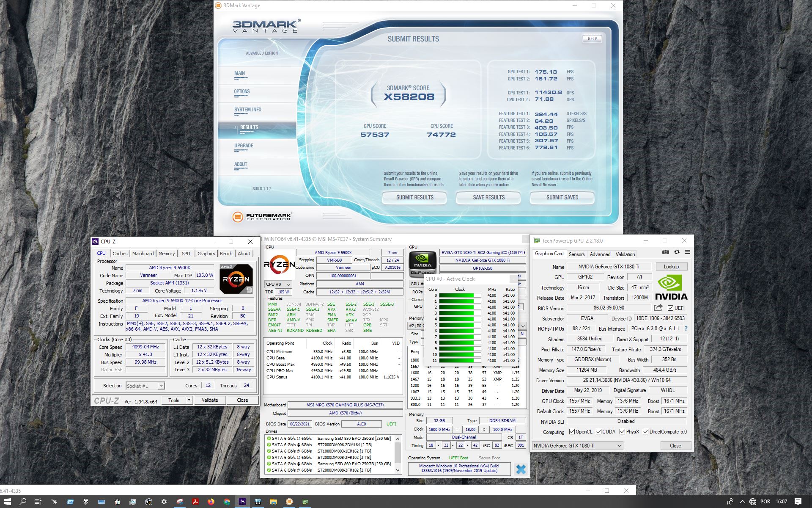Open Task View on the taskbar
The height and width of the screenshot is (508, 812).
point(38,502)
